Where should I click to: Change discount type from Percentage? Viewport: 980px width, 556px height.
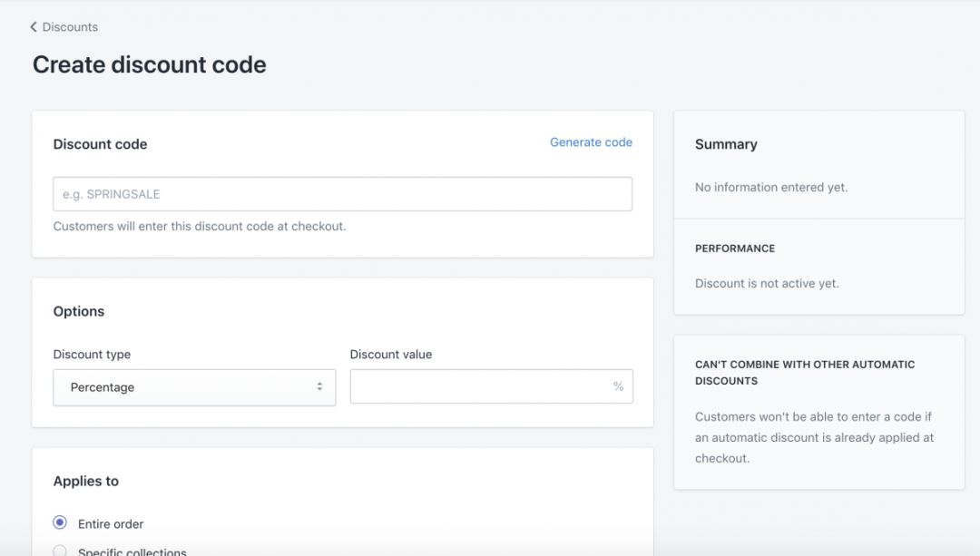pos(194,387)
